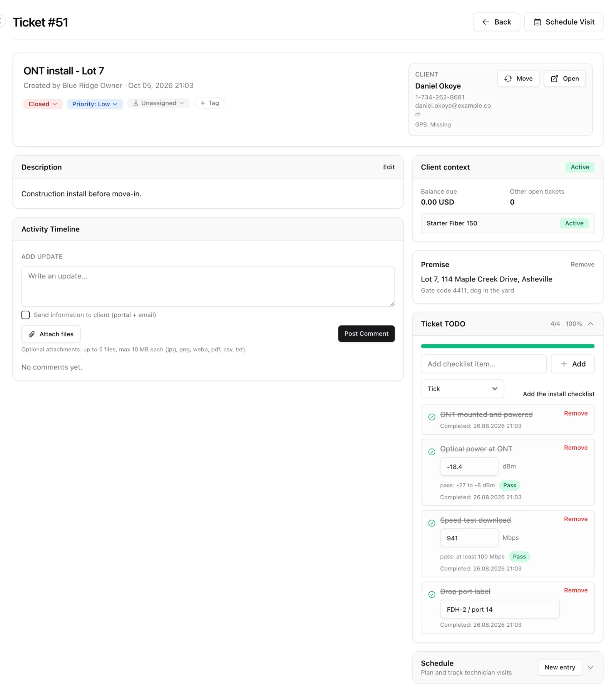The height and width of the screenshot is (696, 616).
Task: Click the client name Daniel Okoye
Action: (438, 86)
